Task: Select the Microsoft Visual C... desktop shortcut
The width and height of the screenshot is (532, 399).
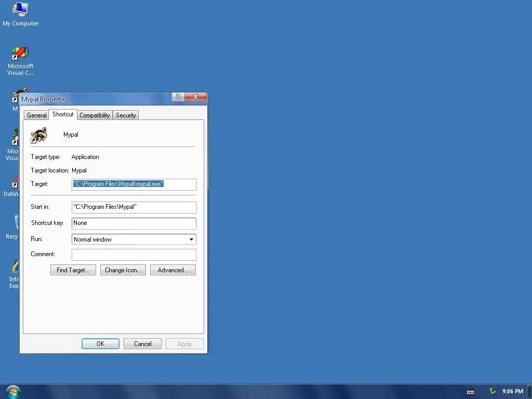Action: (x=20, y=61)
